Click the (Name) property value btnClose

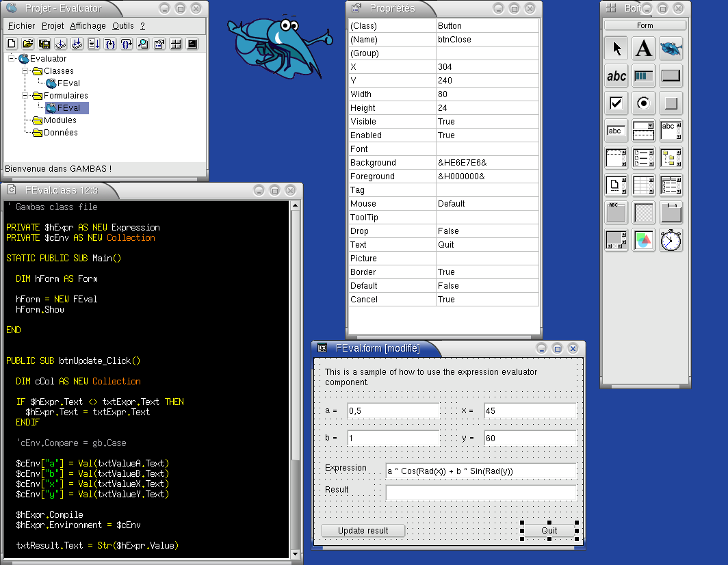487,40
